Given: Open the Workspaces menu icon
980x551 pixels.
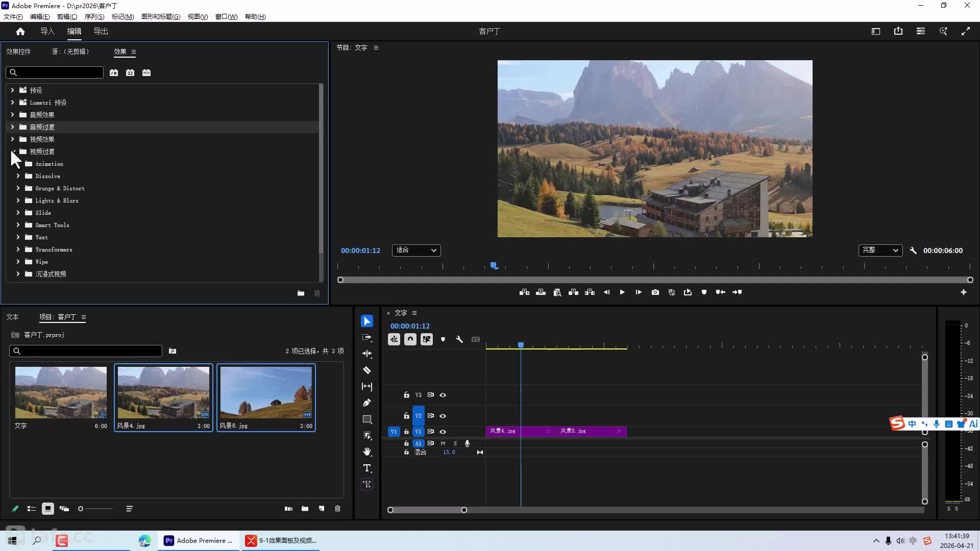Looking at the screenshot, I should pos(921,31).
